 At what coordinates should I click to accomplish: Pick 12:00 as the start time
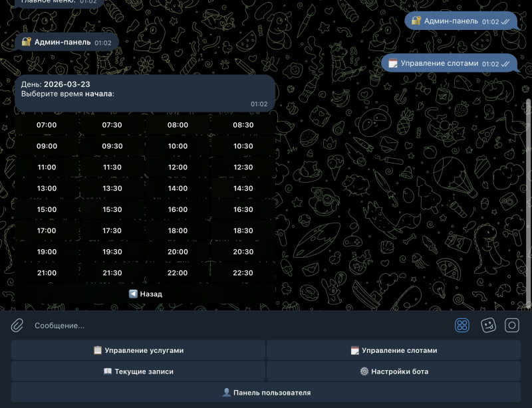[x=178, y=167]
